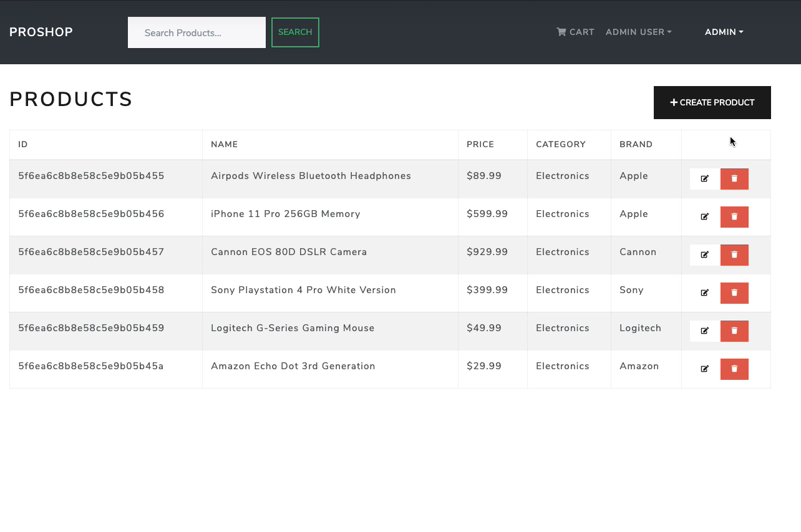This screenshot has height=532, width=801.
Task: Delete the Sony Playstation 4 Pro product
Action: tap(734, 293)
